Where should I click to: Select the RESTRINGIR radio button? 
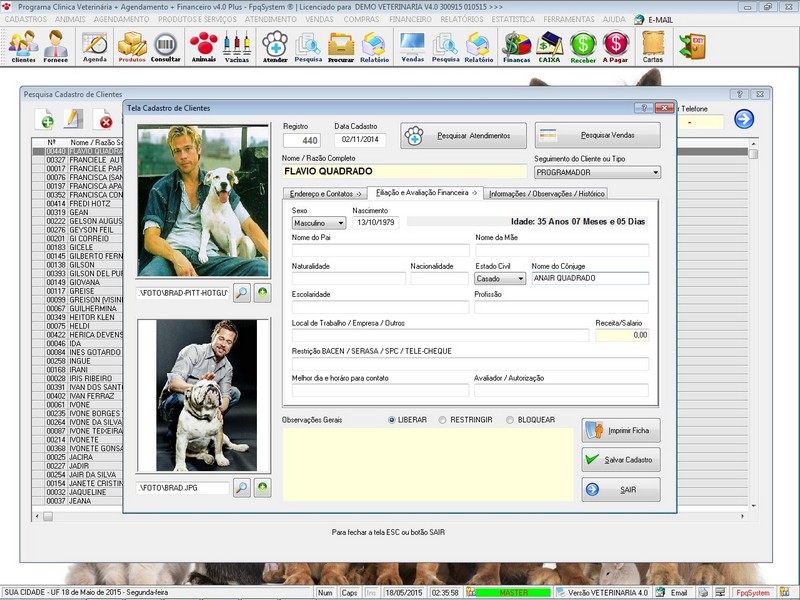(442, 420)
